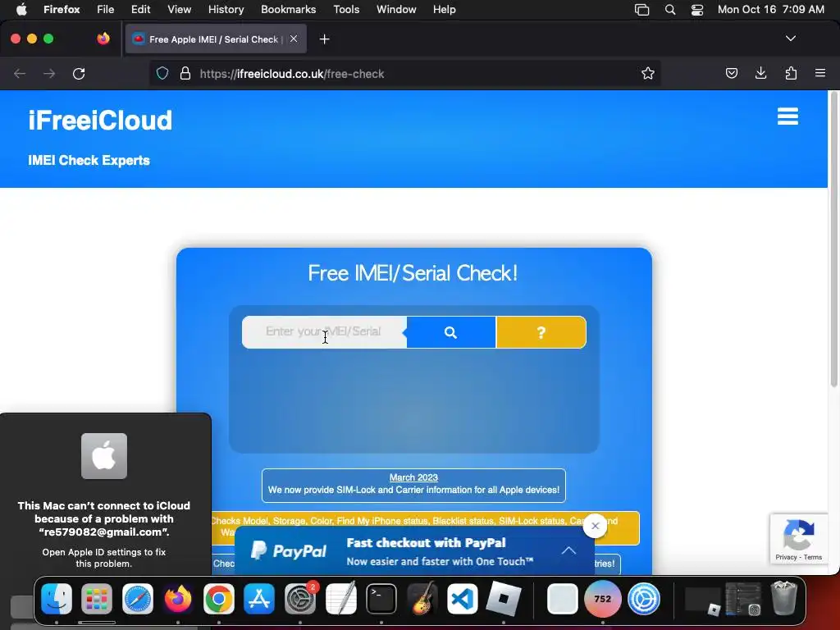Open the History menu
Viewport: 840px width, 630px height.
pyautogui.click(x=226, y=10)
